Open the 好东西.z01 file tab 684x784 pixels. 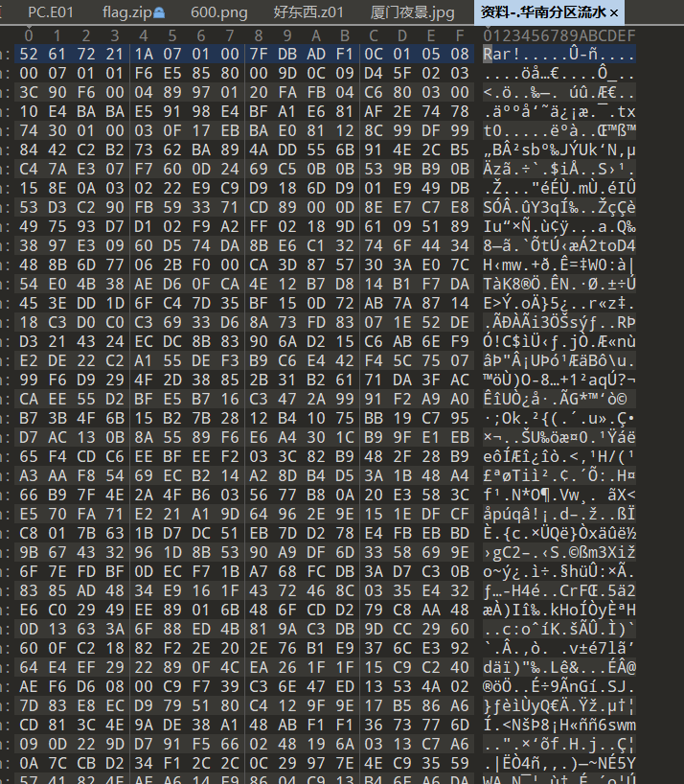tap(308, 12)
